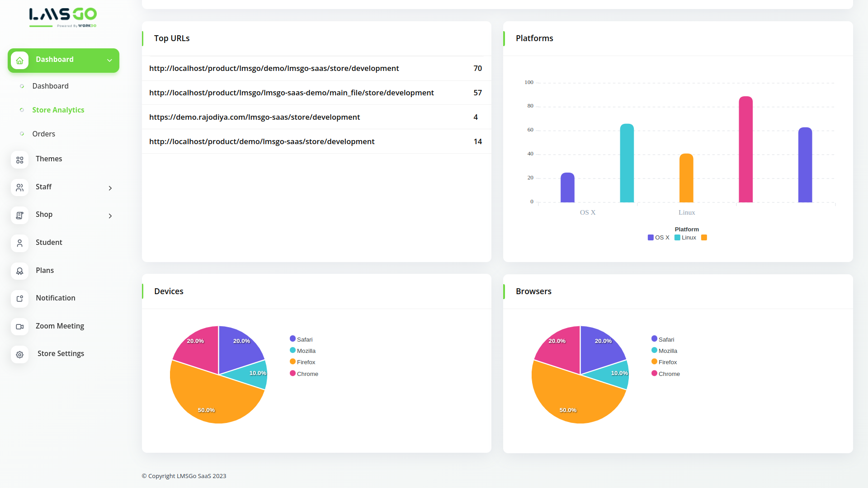Click the LMSGO logo
868x488 pixels.
click(x=63, y=17)
